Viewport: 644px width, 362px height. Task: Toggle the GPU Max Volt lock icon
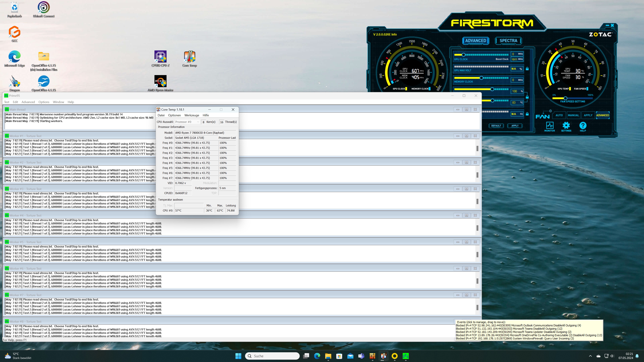click(x=527, y=69)
